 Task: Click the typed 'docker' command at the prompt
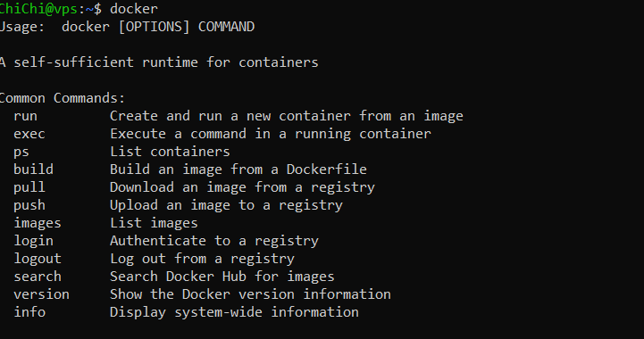pos(134,9)
